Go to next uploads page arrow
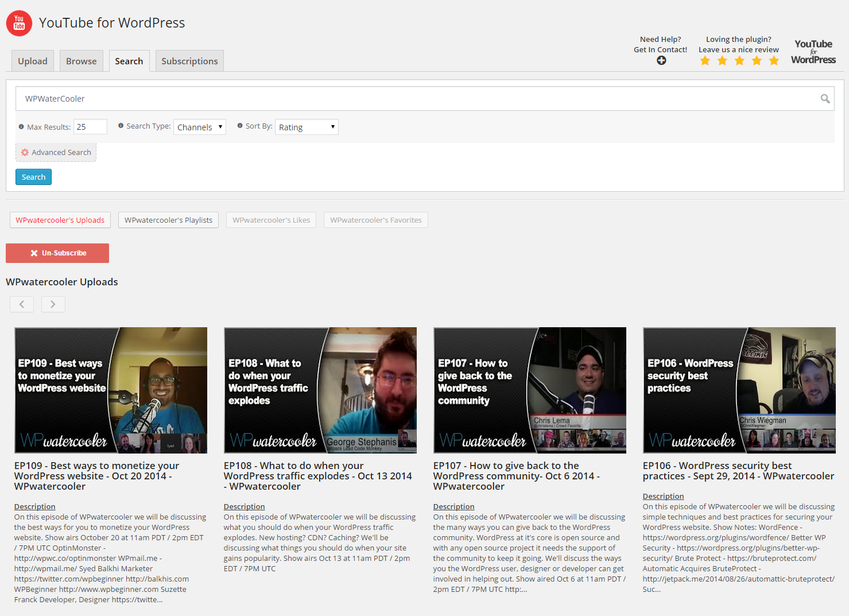 (x=53, y=304)
